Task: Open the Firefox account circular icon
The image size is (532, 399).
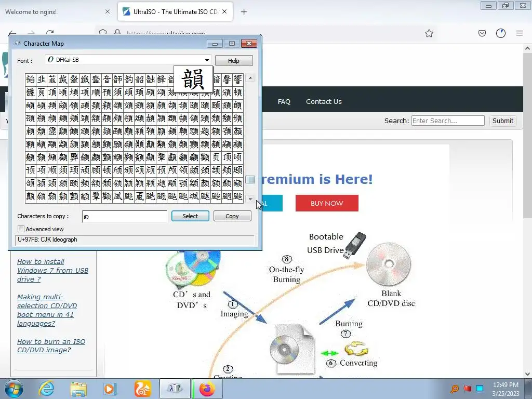Action: [501, 33]
